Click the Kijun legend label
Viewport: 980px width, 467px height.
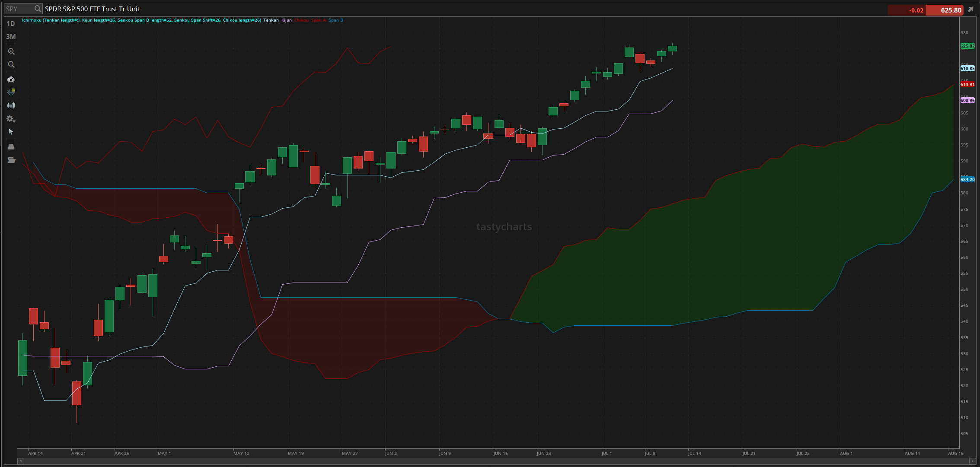287,20
